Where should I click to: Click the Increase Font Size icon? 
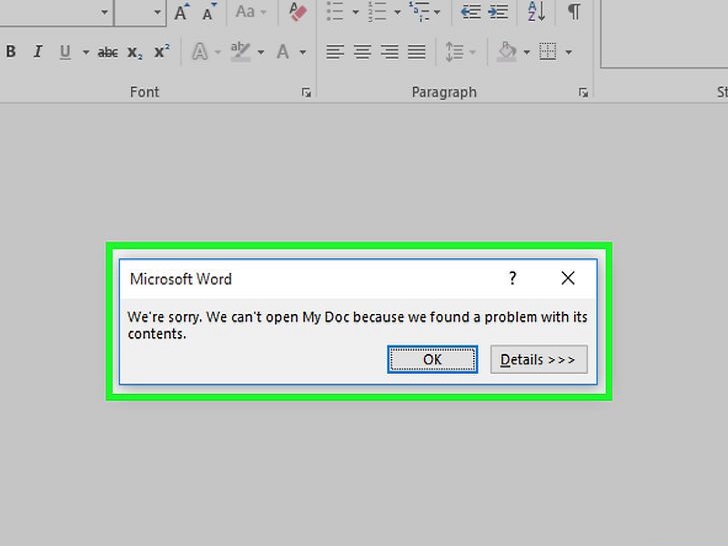point(182,12)
